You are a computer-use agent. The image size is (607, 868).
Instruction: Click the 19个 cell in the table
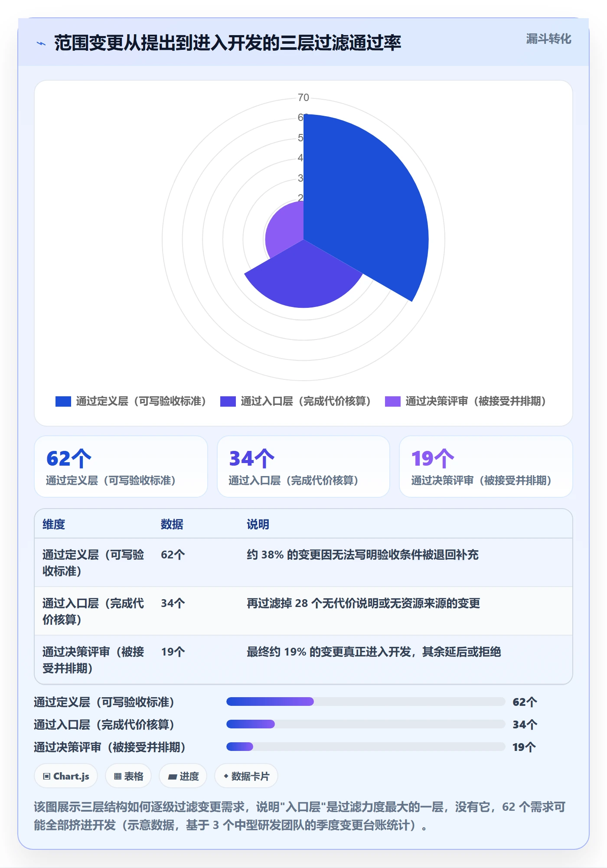pyautogui.click(x=173, y=652)
